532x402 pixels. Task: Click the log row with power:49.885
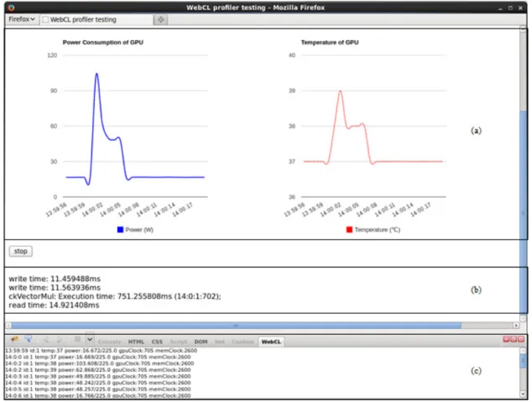[97, 376]
